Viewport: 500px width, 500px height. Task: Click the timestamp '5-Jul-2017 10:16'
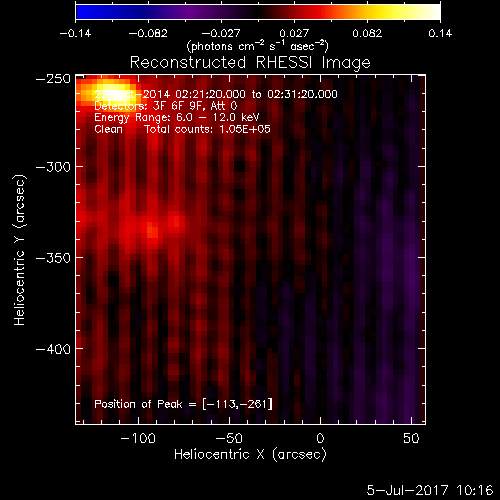(430, 490)
